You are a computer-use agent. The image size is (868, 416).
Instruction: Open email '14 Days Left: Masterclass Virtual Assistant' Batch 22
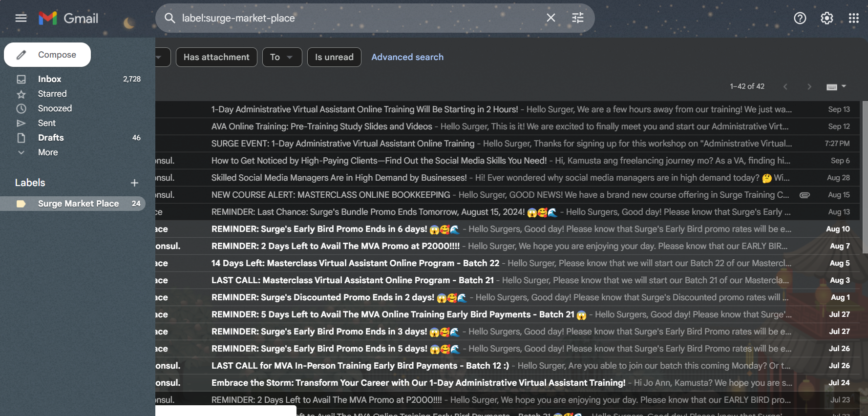pyautogui.click(x=508, y=263)
